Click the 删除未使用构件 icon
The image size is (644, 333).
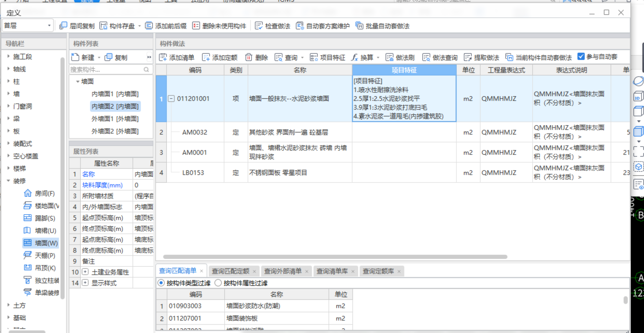(196, 26)
